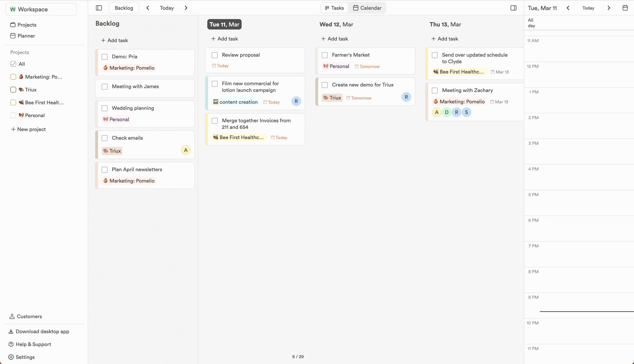Toggle the Backlog button
634x364 pixels.
pos(124,8)
